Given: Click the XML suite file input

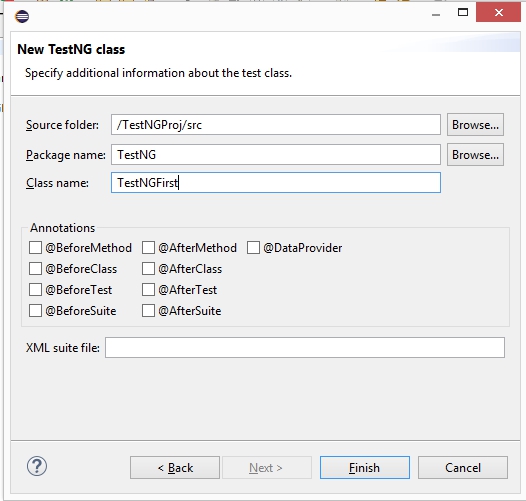Looking at the screenshot, I should click(x=305, y=348).
